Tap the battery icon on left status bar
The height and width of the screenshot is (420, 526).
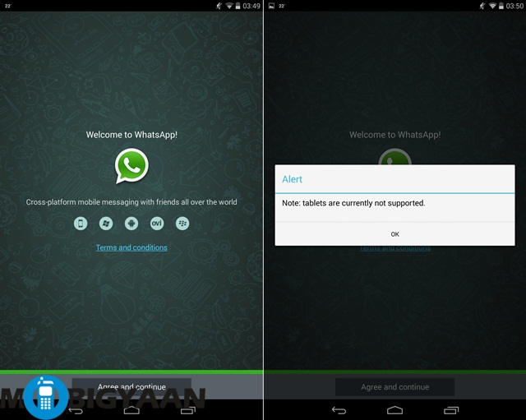pyautogui.click(x=238, y=6)
